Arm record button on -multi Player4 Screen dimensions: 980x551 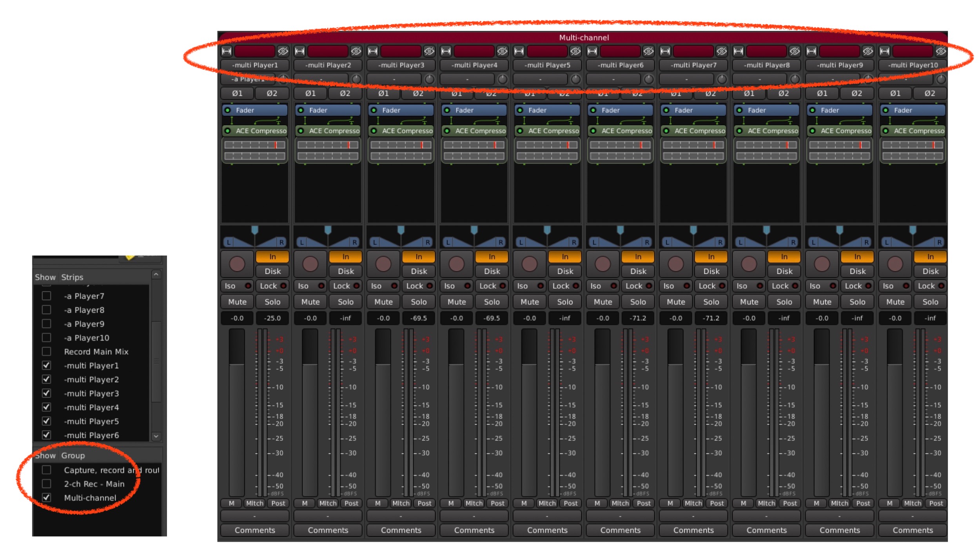coord(456,264)
